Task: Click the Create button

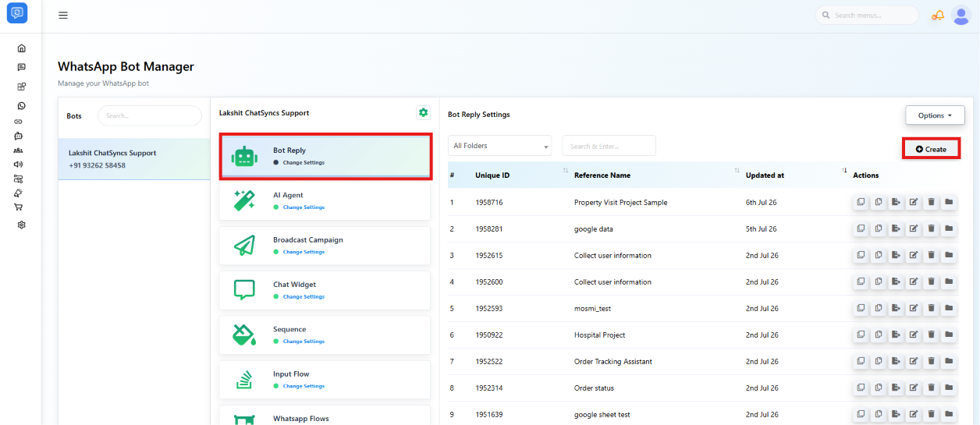Action: 931,149
